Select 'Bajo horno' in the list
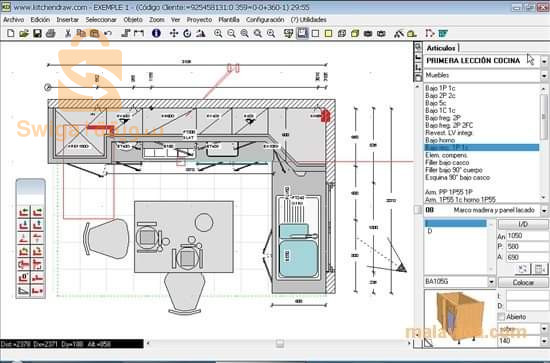The image size is (550, 363). (x=440, y=140)
